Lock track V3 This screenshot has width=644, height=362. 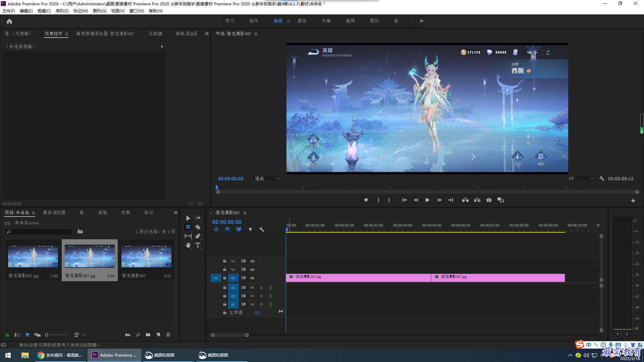[x=225, y=261]
